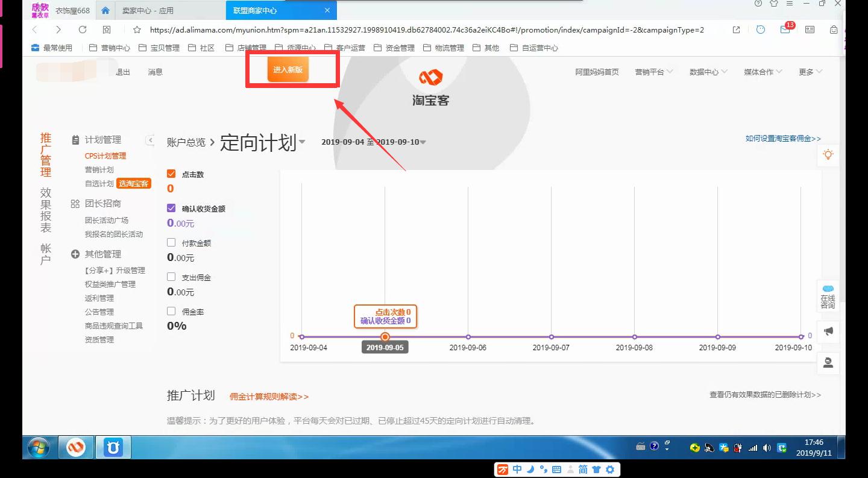Open the 如何设置淘宝客佣金 link
This screenshot has width=868, height=478.
tap(782, 138)
